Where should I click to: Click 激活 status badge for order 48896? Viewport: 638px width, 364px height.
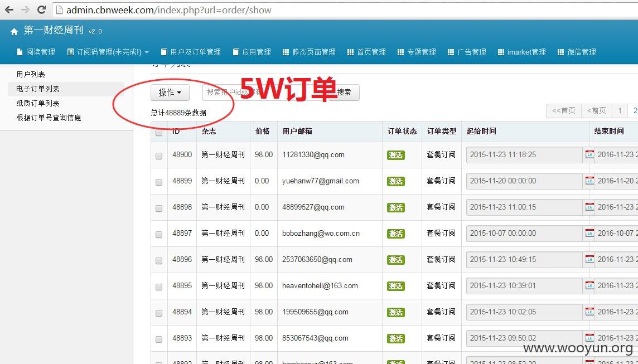coord(395,259)
